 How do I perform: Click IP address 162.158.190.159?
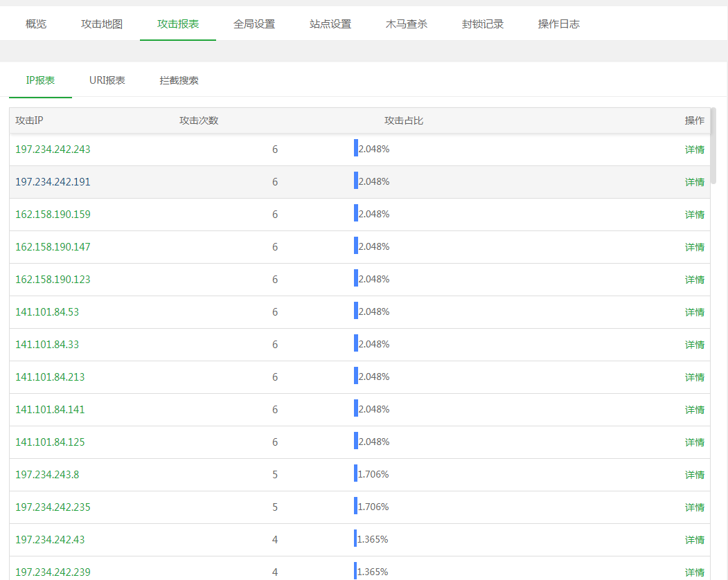53,215
